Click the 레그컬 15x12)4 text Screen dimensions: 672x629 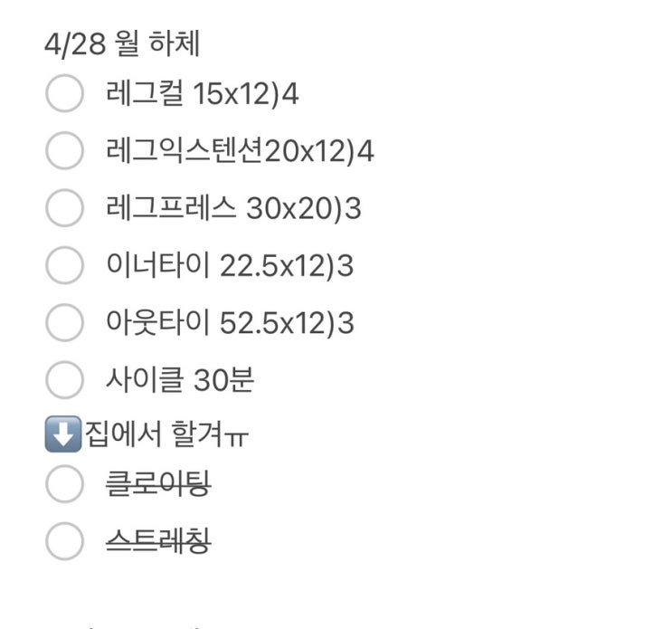coord(202,94)
